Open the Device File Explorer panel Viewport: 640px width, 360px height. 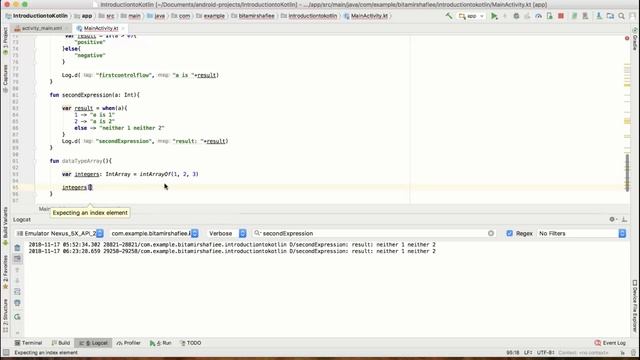[635, 306]
